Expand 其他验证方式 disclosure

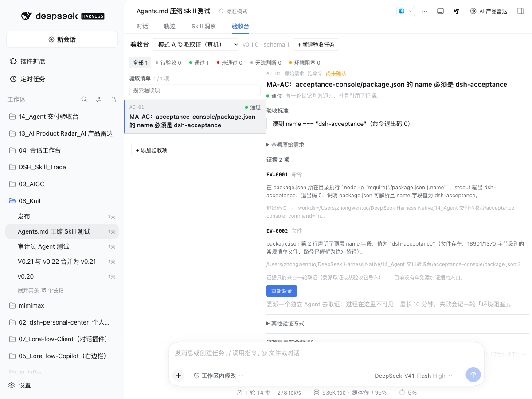[286, 324]
